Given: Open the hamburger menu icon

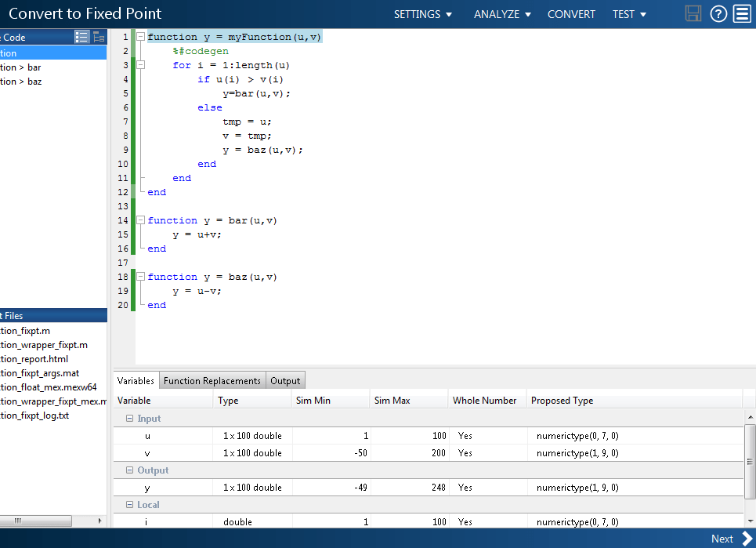Looking at the screenshot, I should pyautogui.click(x=742, y=14).
